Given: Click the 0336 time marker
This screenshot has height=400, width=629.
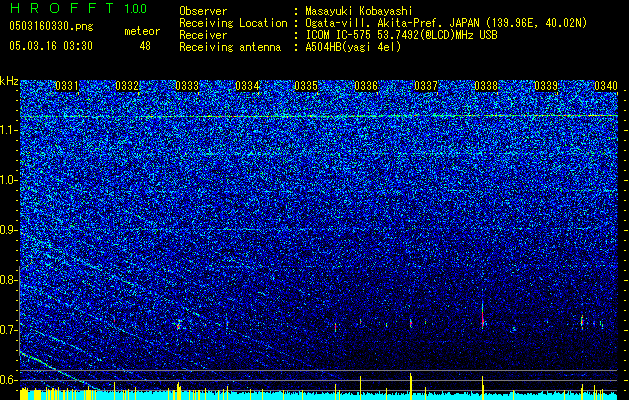Looking at the screenshot, I should click(366, 86).
